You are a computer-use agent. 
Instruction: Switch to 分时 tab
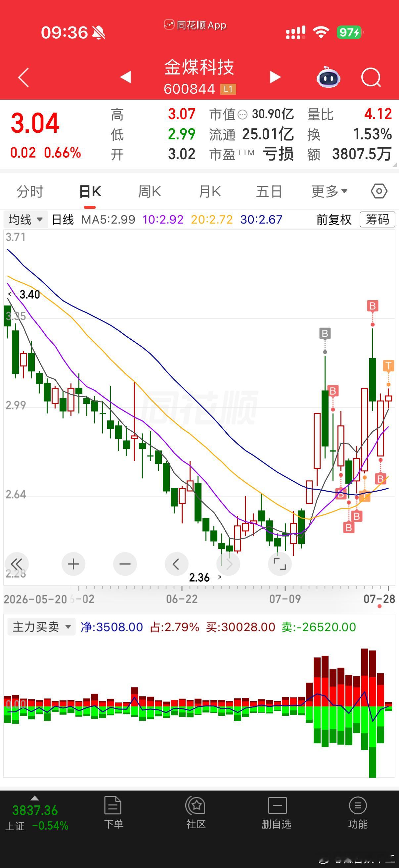coord(30,191)
